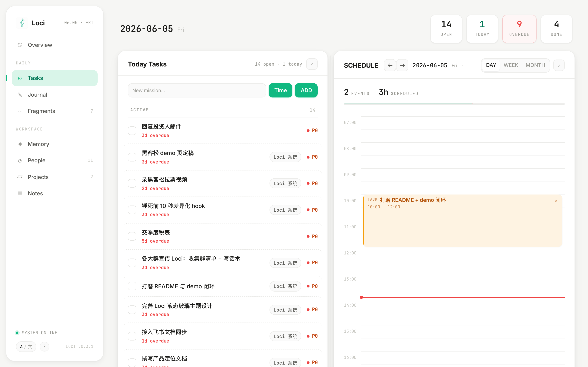Advance the schedule to the next day

402,65
